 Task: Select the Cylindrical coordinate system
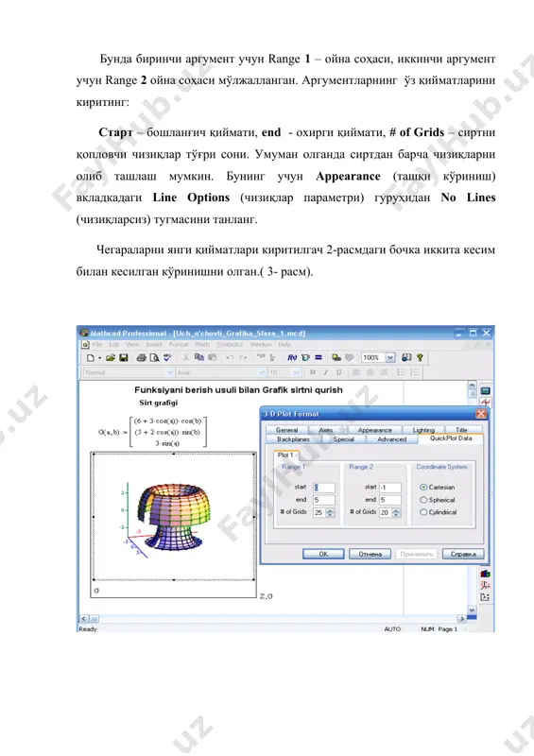click(x=438, y=512)
